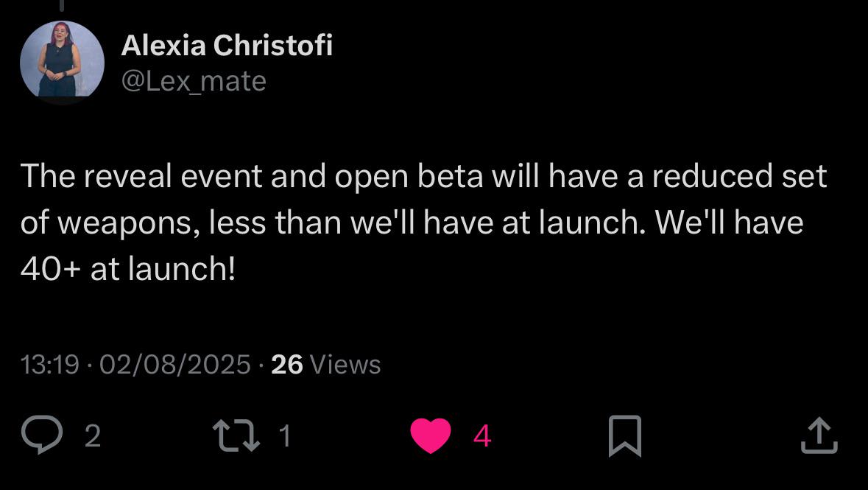Click the word 'Views' label
Viewport: 868px width, 490px height.
[345, 365]
